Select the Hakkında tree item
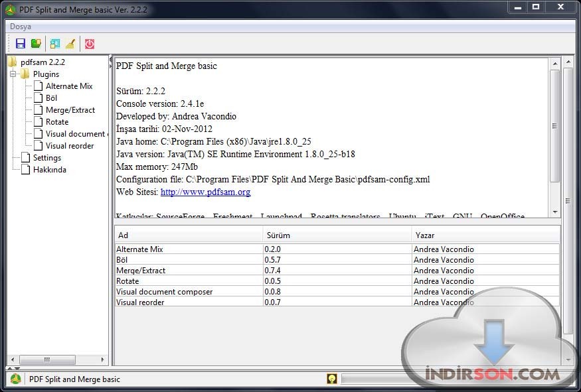The height and width of the screenshot is (392, 581). pyautogui.click(x=50, y=170)
